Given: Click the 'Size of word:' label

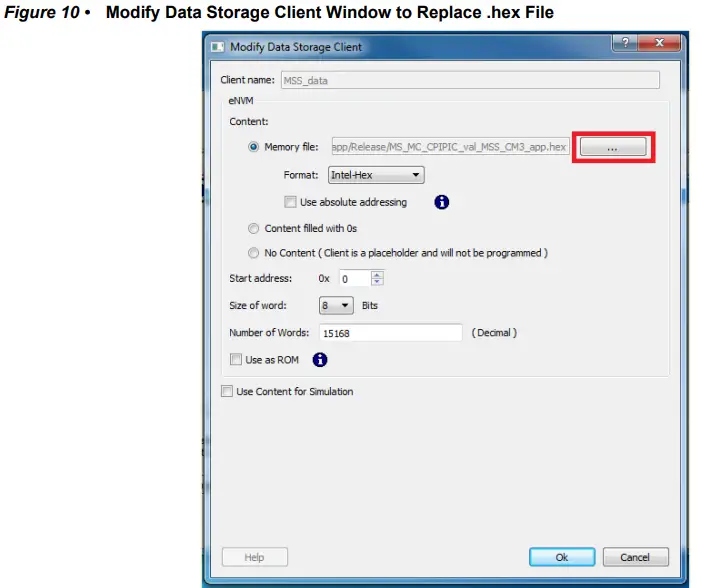Looking at the screenshot, I should [x=258, y=305].
